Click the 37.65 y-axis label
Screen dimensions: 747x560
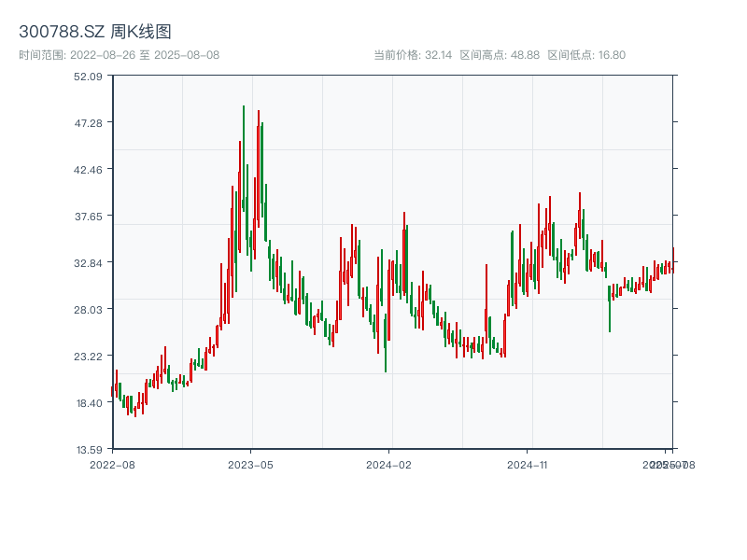click(x=89, y=217)
